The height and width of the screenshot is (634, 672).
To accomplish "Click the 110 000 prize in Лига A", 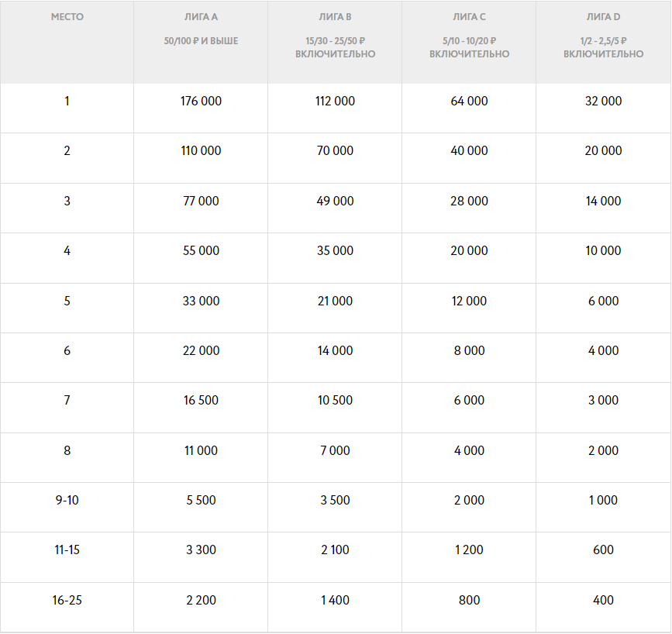I will coord(201,151).
